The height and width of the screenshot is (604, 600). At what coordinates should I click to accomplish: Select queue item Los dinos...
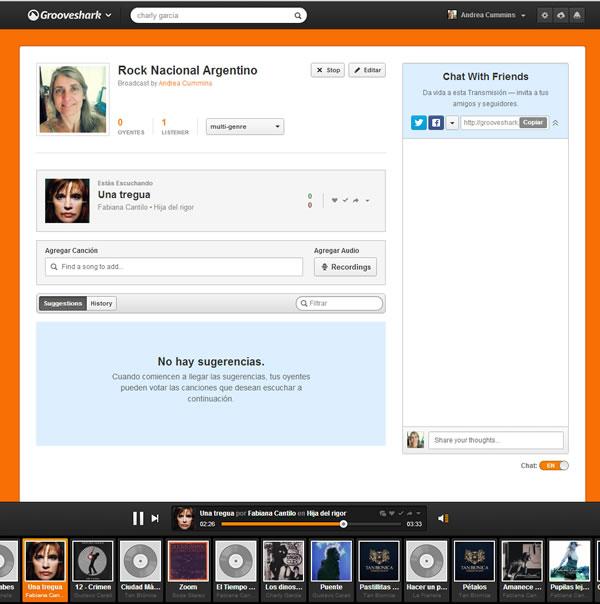coord(283,569)
